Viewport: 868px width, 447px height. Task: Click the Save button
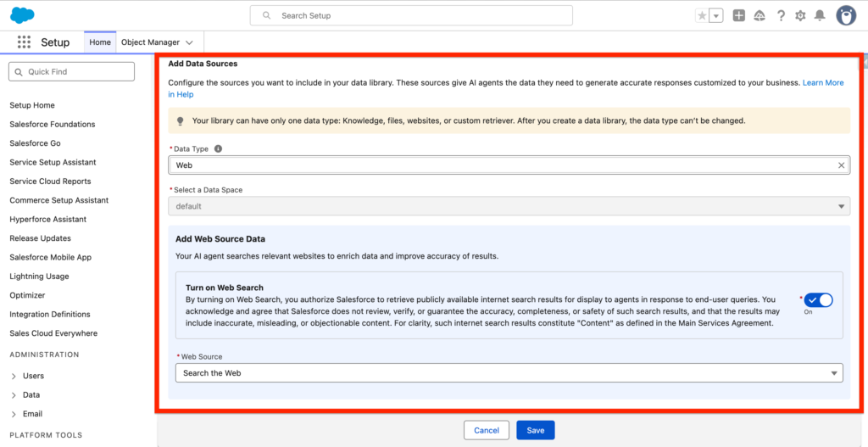[535, 430]
